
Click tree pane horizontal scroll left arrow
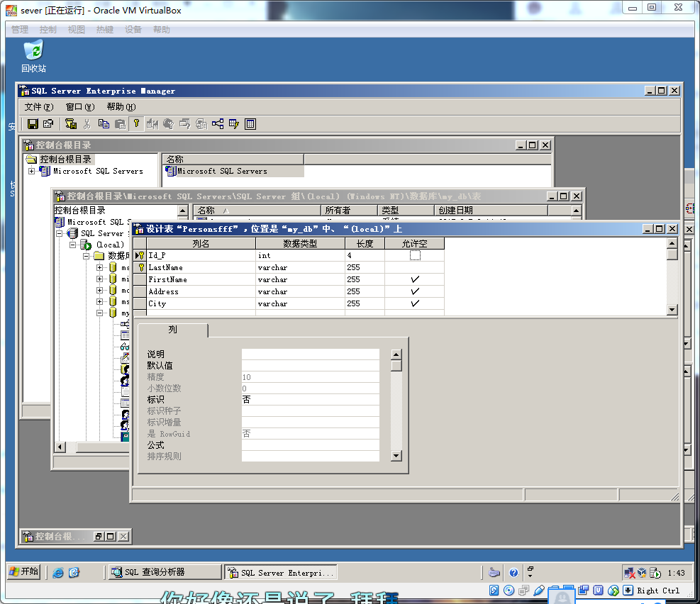click(60, 447)
